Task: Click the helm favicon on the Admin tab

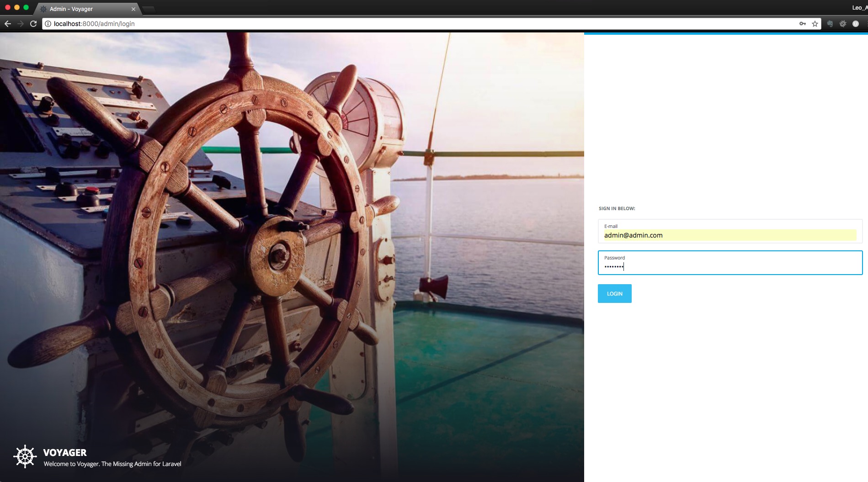Action: tap(43, 9)
